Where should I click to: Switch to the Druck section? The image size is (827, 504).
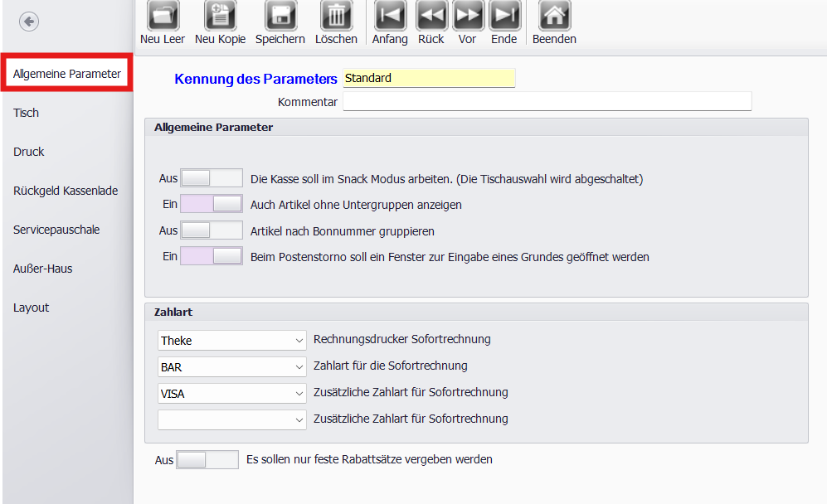tap(28, 152)
